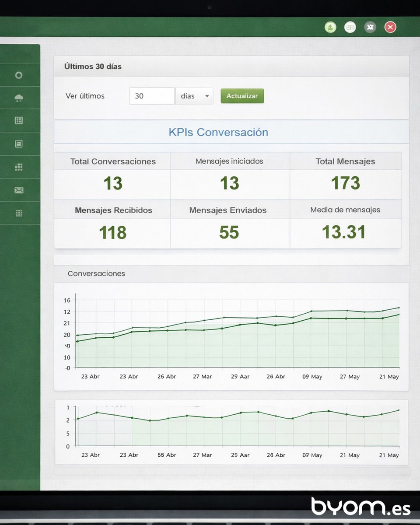Click the value 55 under Mensajes Enviados
420x525 pixels.
pyautogui.click(x=229, y=233)
